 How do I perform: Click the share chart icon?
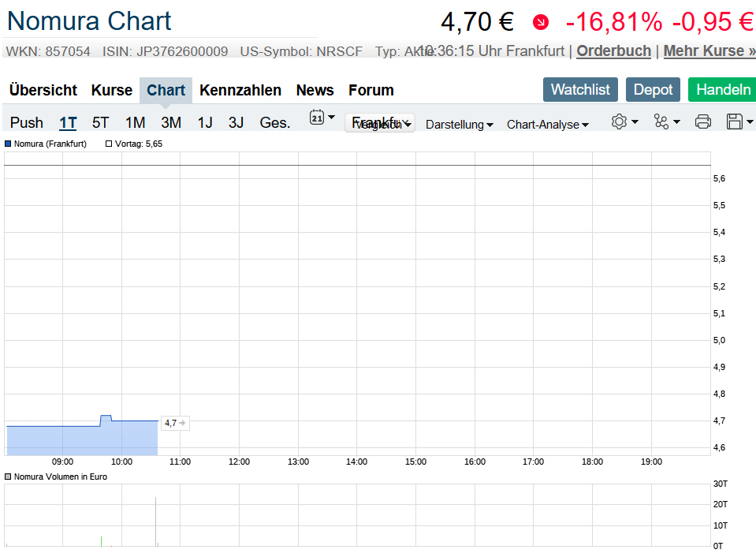pyautogui.click(x=661, y=121)
